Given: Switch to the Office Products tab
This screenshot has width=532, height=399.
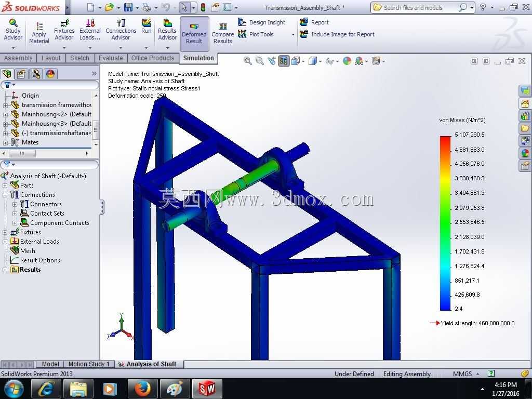Looking at the screenshot, I should (153, 58).
